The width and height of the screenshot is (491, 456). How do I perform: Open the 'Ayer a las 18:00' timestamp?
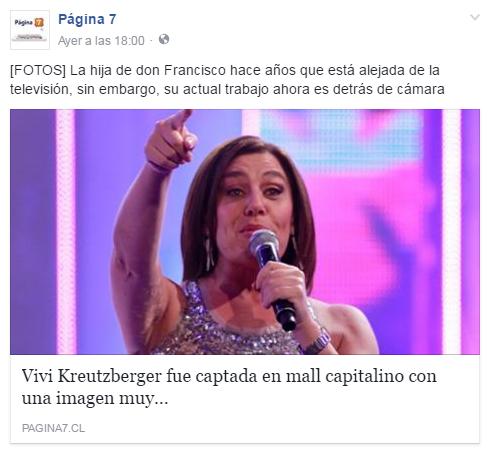point(101,41)
